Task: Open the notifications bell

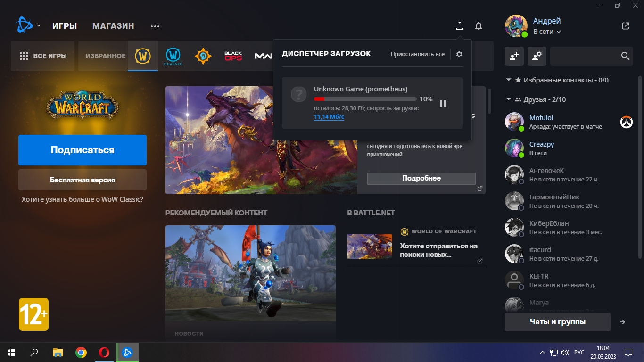Action: point(479,26)
